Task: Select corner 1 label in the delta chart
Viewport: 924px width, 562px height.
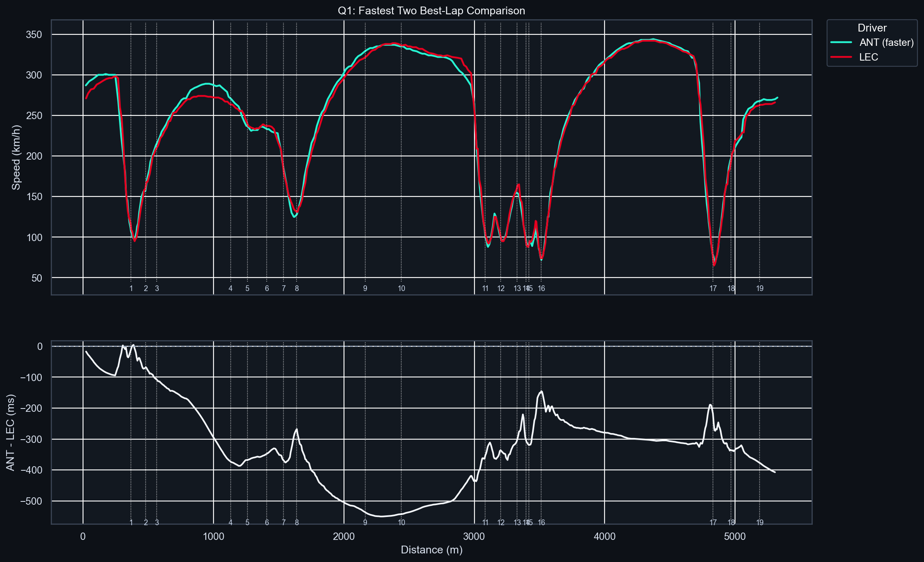Action: coord(131,523)
